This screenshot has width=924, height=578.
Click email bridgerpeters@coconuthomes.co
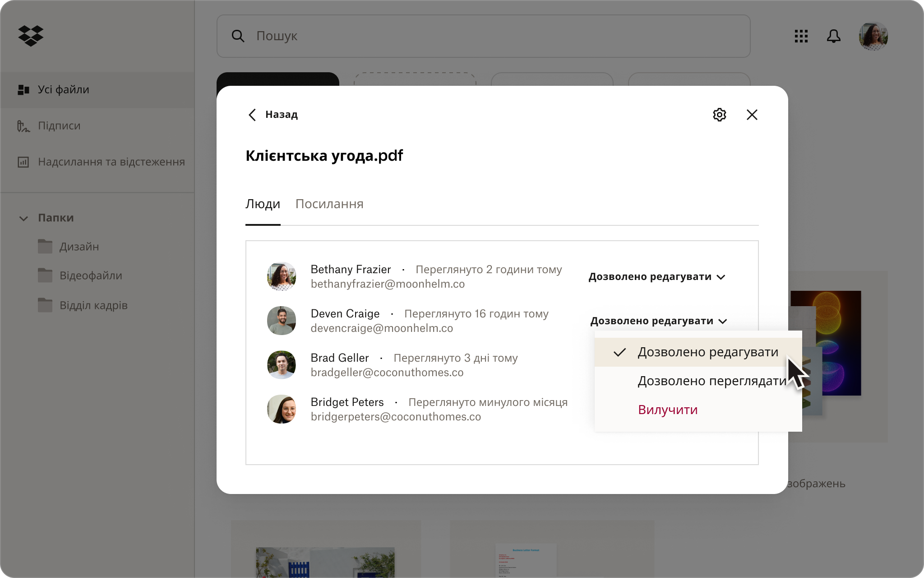(x=396, y=417)
